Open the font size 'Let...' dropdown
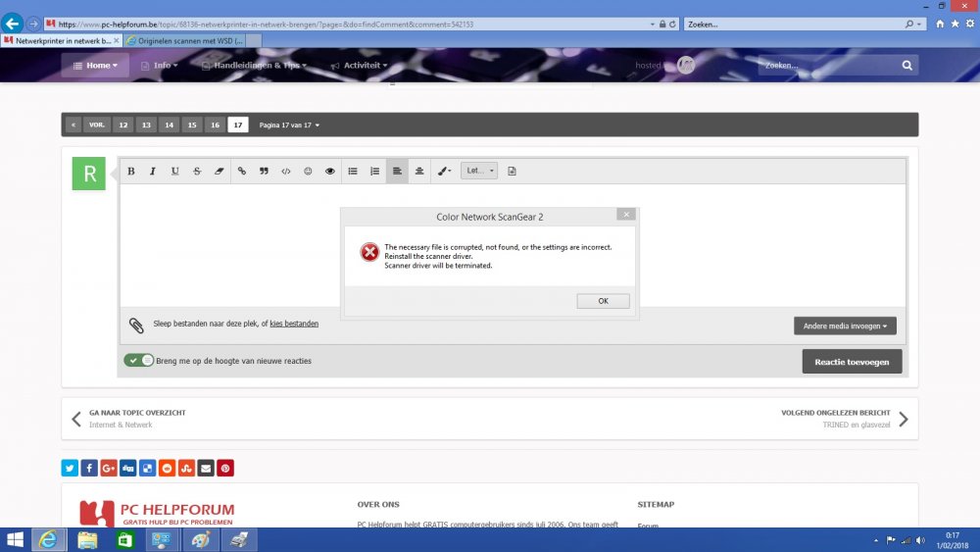The width and height of the screenshot is (980, 552). 479,171
